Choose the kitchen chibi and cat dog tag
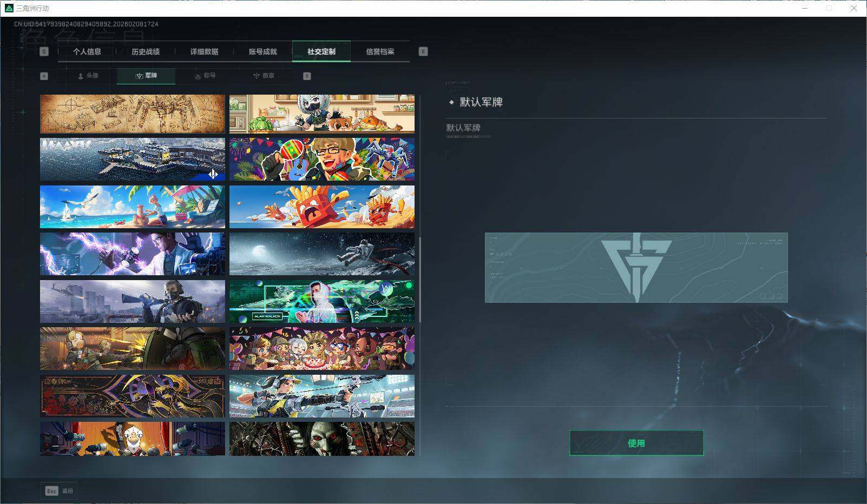This screenshot has width=867, height=504. [x=322, y=114]
